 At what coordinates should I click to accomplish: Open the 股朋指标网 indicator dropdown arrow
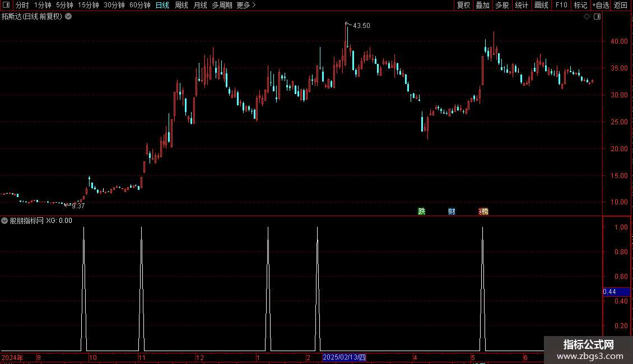tap(4, 221)
